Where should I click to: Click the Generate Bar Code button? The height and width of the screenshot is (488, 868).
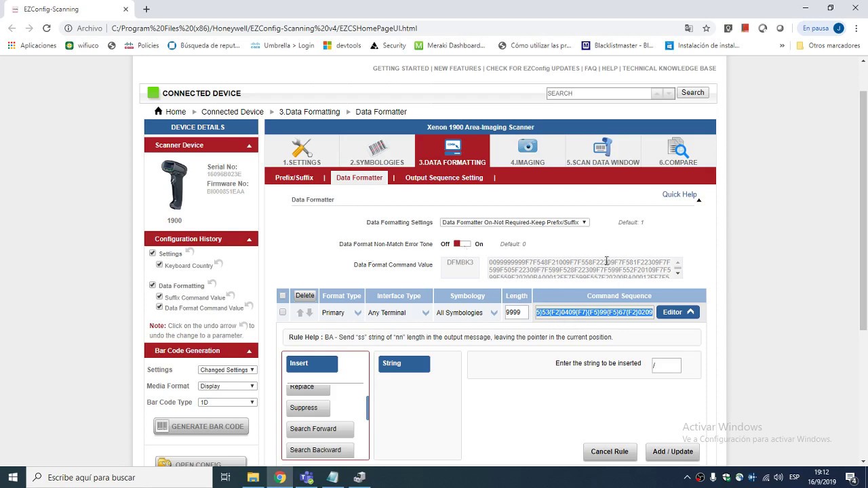tap(201, 426)
